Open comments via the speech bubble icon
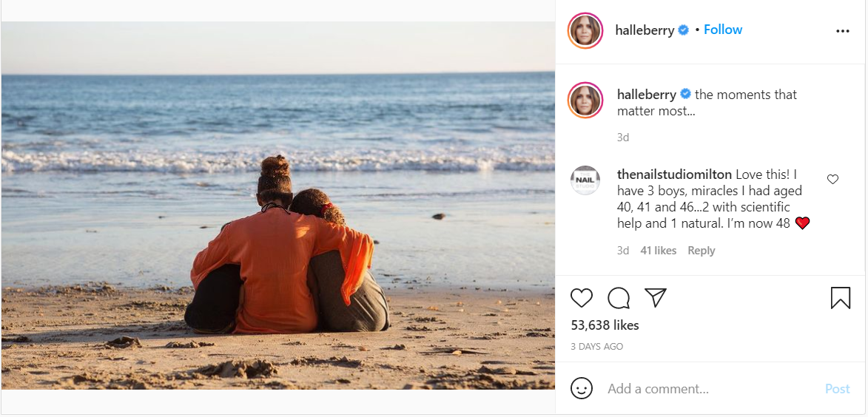 (619, 298)
